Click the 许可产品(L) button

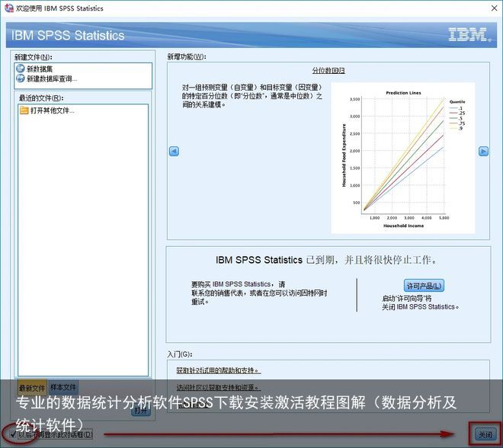(424, 286)
